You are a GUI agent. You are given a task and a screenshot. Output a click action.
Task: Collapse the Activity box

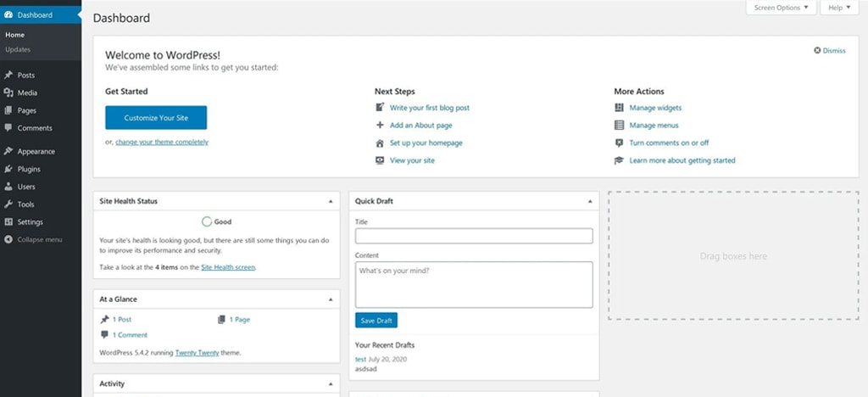pos(331,383)
